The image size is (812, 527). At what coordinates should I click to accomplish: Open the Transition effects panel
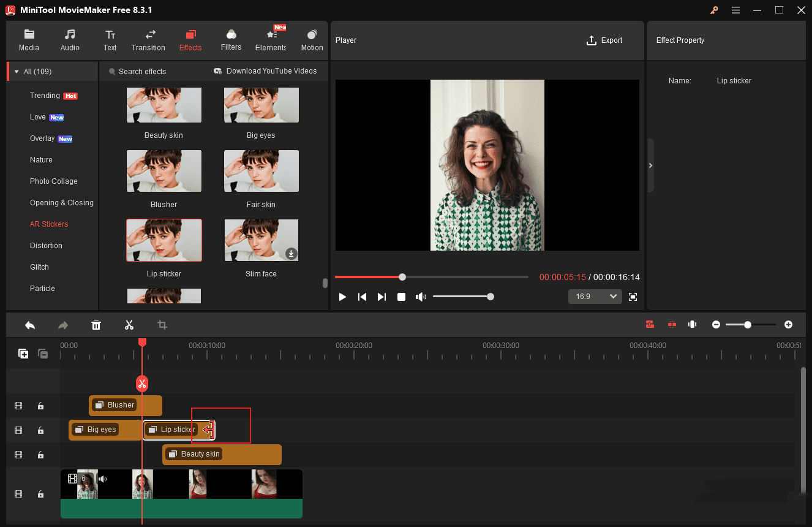pyautogui.click(x=148, y=40)
